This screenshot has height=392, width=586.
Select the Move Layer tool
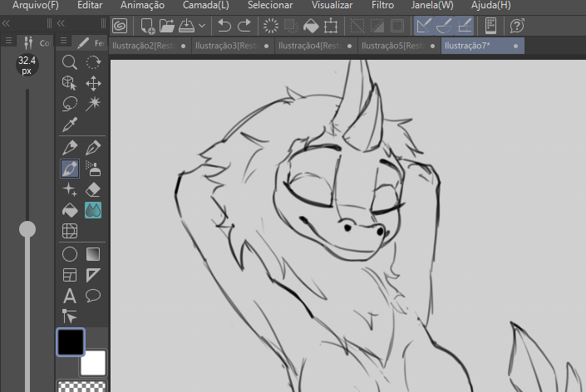tap(93, 83)
